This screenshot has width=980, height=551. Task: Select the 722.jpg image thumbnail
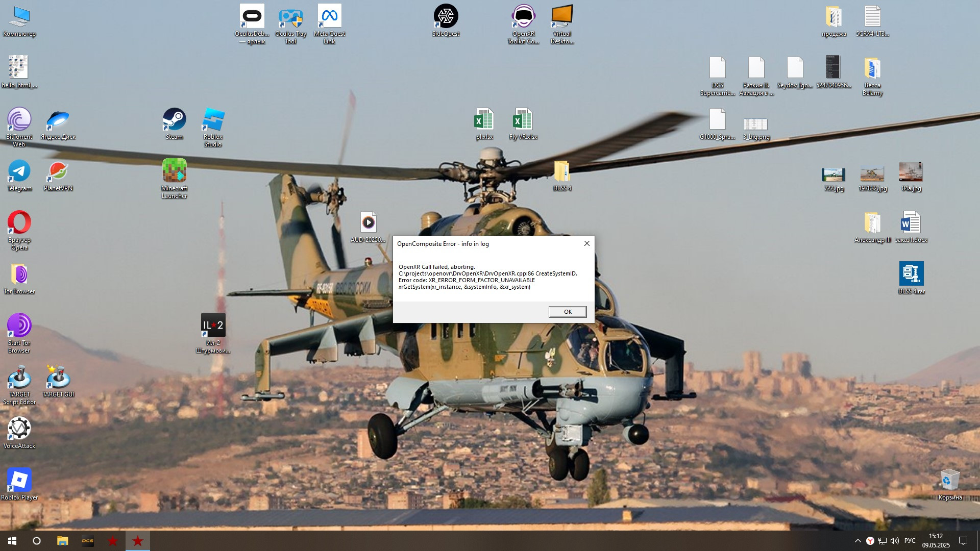tap(834, 179)
